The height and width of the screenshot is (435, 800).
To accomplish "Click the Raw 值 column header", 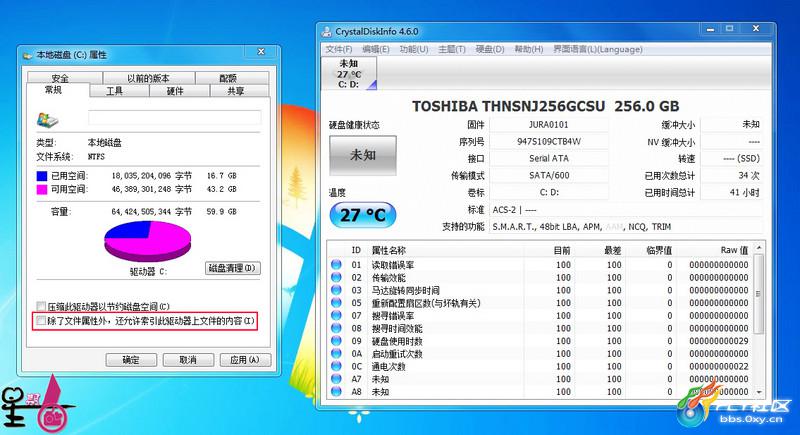I will coord(734,250).
